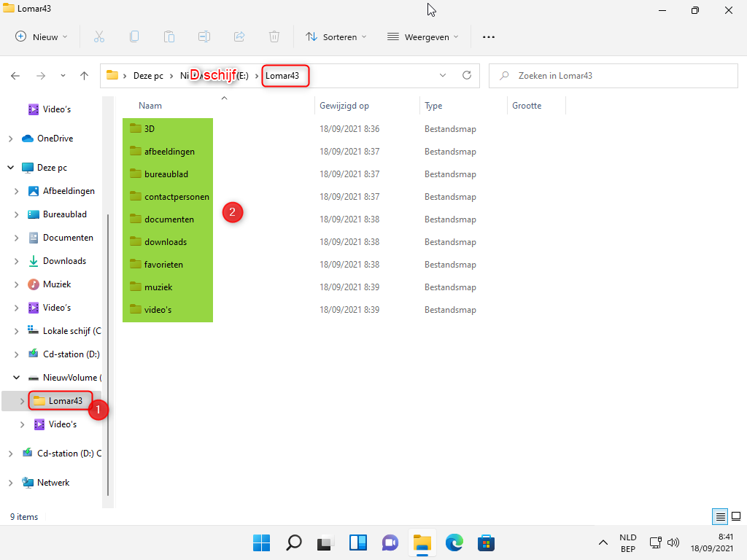This screenshot has width=747, height=560.
Task: Select the afbeeldingen folder
Action: pos(163,152)
